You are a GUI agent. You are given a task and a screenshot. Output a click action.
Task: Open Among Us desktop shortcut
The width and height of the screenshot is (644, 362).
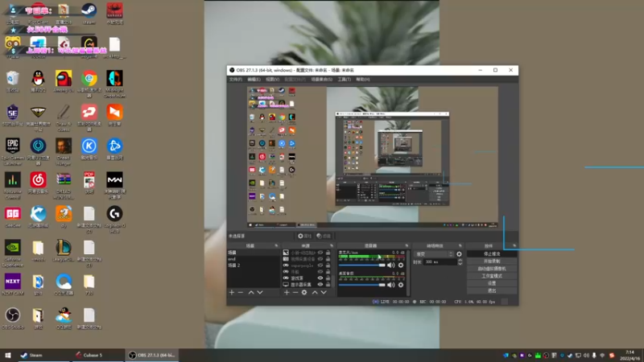click(64, 81)
